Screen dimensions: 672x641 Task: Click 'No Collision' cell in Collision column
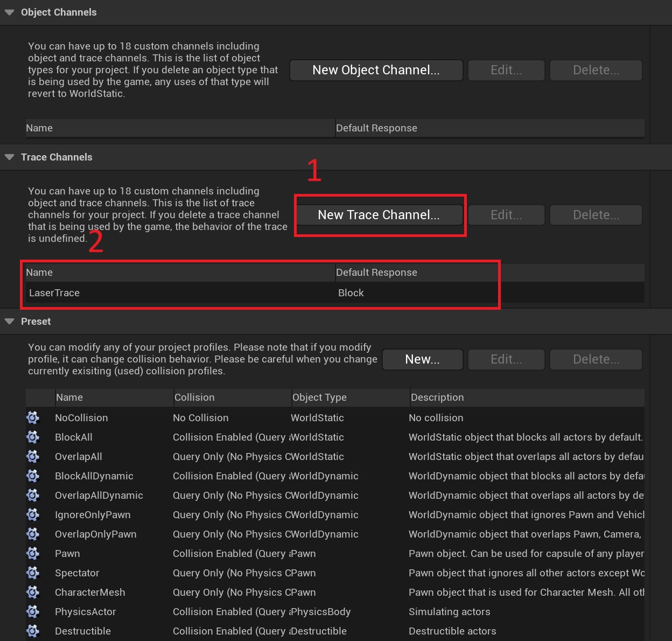201,418
